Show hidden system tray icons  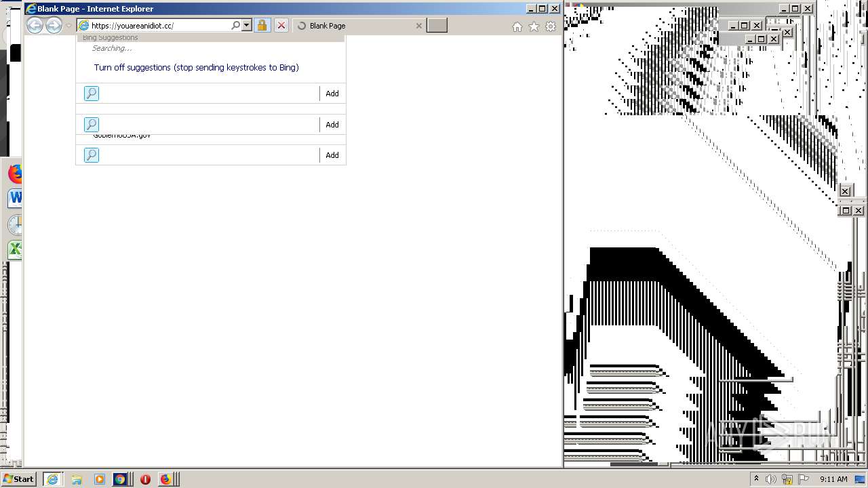point(756,479)
